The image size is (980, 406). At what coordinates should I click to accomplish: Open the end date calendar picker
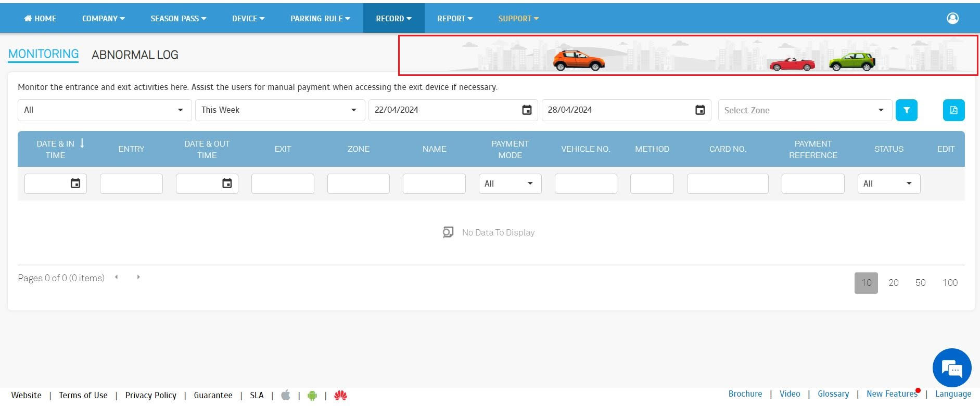tap(700, 110)
